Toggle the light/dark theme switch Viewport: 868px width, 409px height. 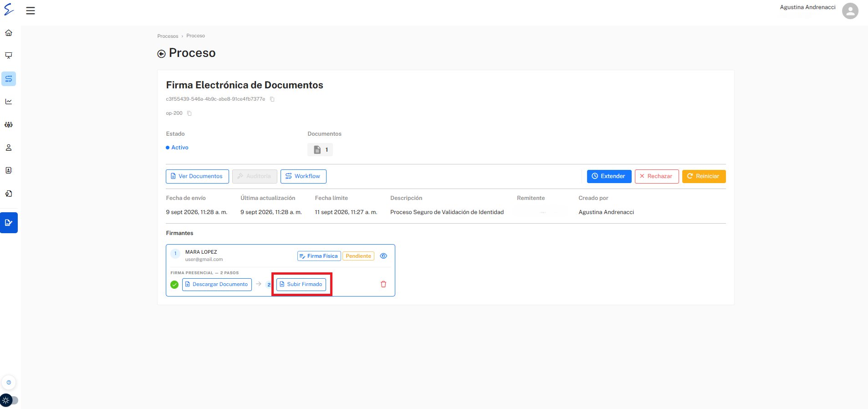pos(9,400)
